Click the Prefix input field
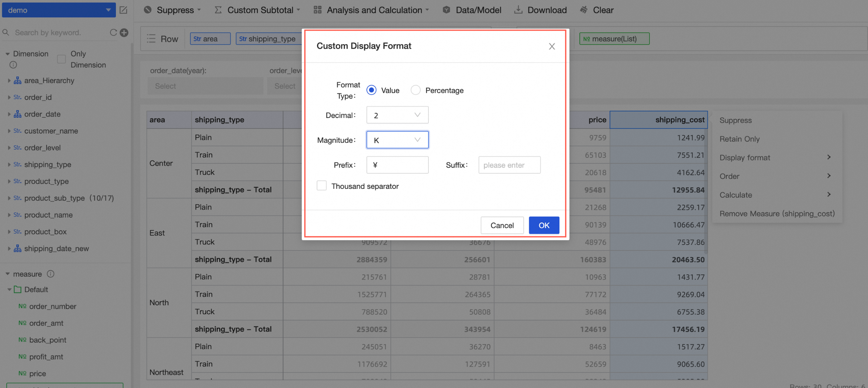 point(397,165)
